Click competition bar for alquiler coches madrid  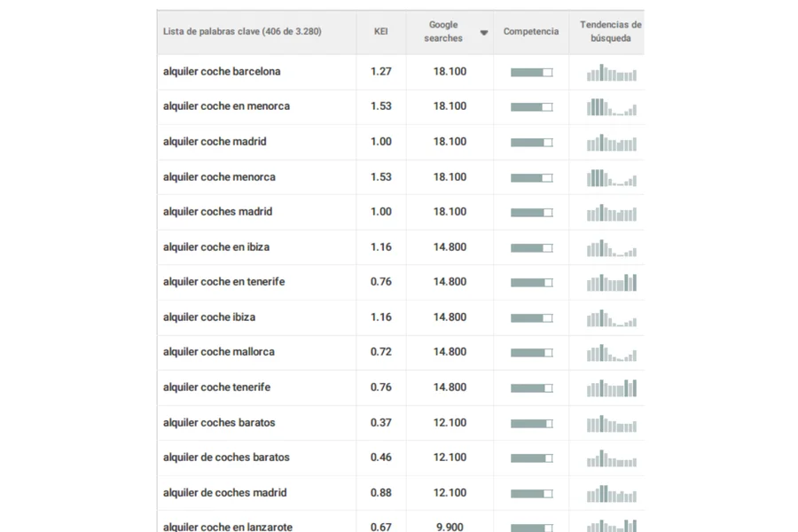(531, 213)
